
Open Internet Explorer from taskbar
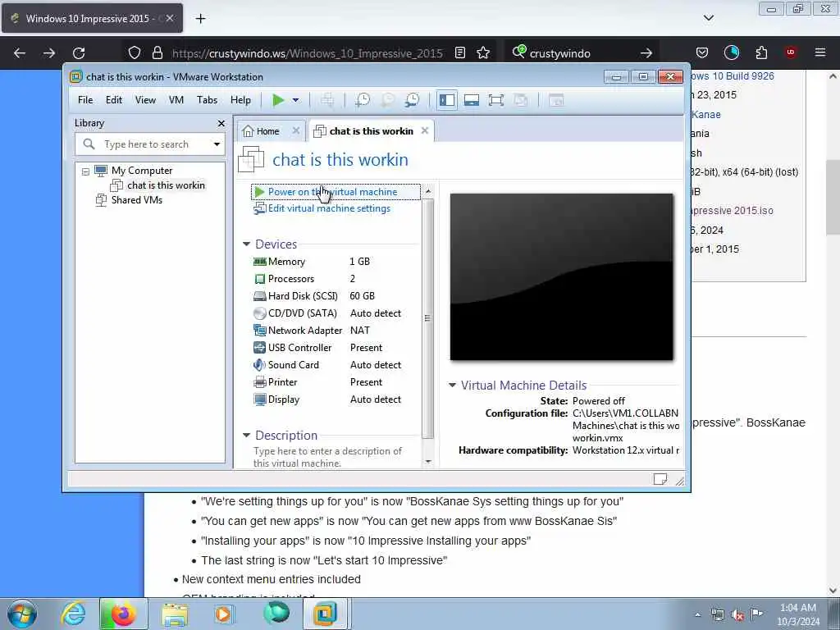click(x=73, y=614)
